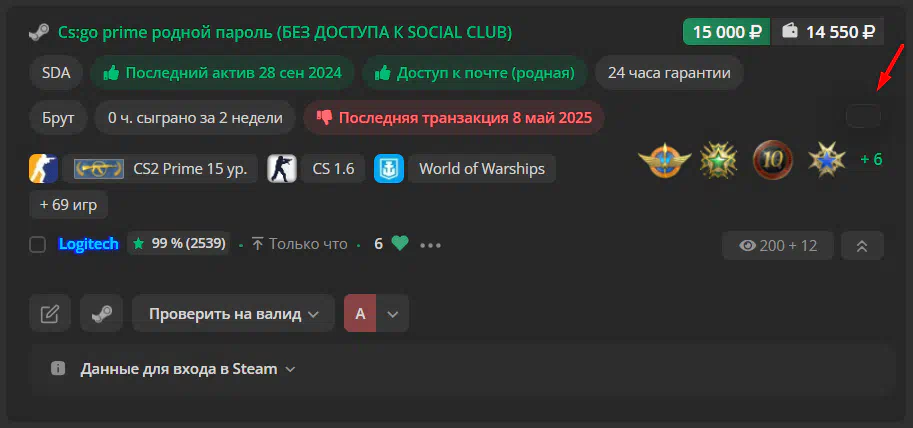Click the green heart favorites icon

tap(400, 243)
